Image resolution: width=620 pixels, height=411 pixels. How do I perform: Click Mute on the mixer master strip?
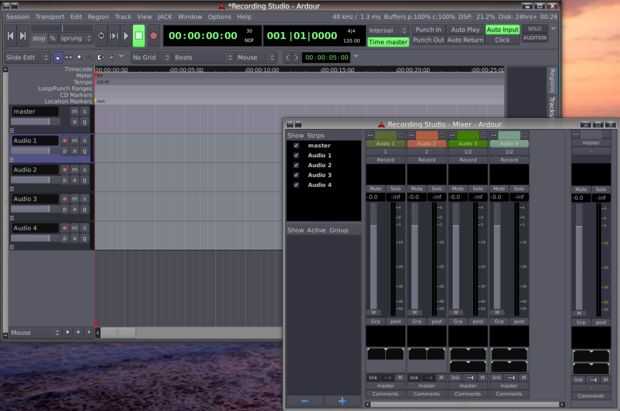click(581, 189)
